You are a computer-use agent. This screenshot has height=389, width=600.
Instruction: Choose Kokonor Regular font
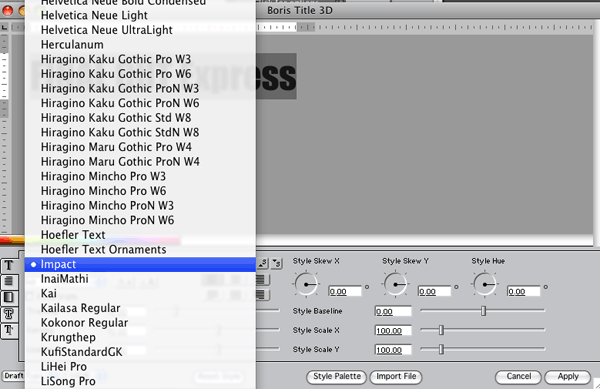pos(140,323)
